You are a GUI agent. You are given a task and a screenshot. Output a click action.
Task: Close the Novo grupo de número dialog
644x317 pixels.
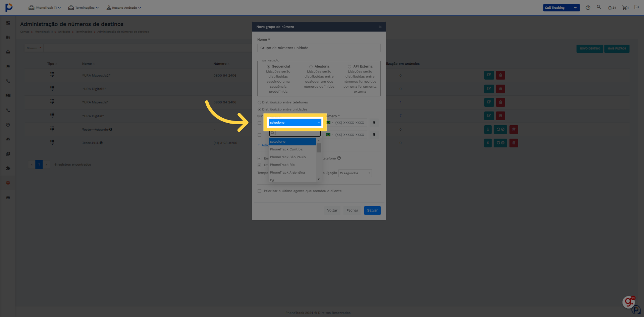pos(380,27)
